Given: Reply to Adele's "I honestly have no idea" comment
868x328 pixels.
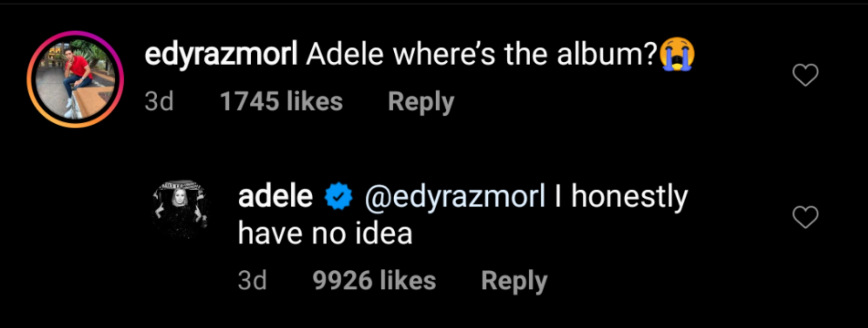Looking at the screenshot, I should (x=514, y=281).
